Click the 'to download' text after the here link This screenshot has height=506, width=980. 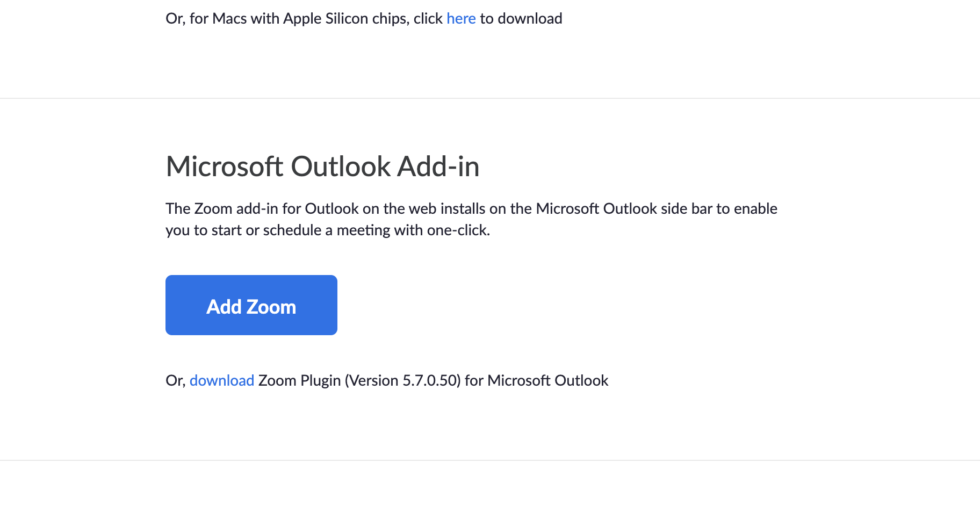(521, 19)
